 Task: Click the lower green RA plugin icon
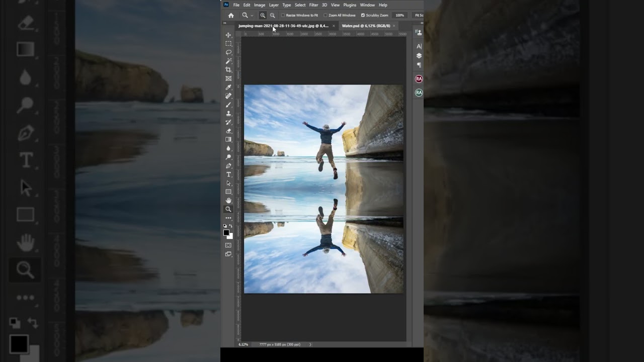point(419,93)
